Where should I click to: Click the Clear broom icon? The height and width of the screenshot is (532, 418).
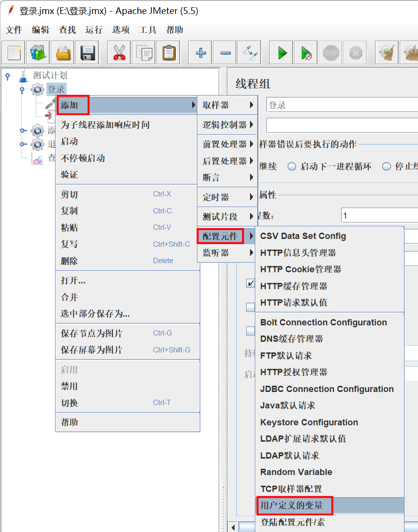click(387, 53)
